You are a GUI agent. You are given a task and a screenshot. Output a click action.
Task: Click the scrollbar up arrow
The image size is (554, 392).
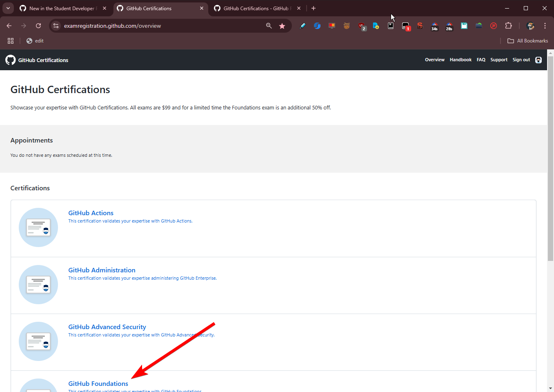coord(550,53)
